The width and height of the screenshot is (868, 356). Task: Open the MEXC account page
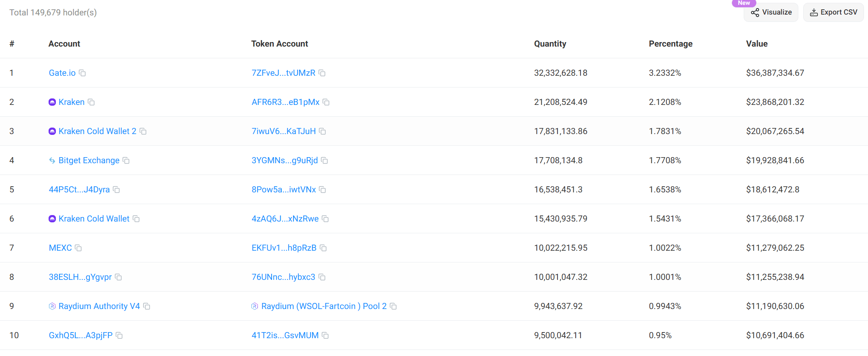point(60,248)
